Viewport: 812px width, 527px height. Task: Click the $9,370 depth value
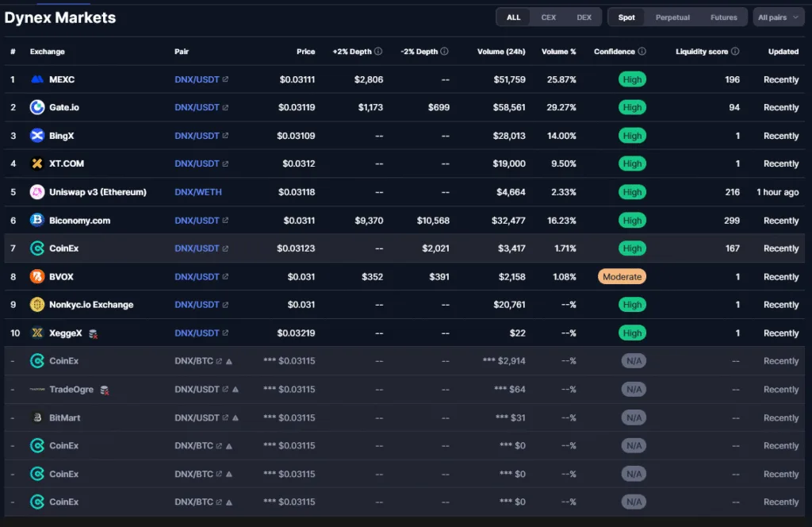pos(369,220)
